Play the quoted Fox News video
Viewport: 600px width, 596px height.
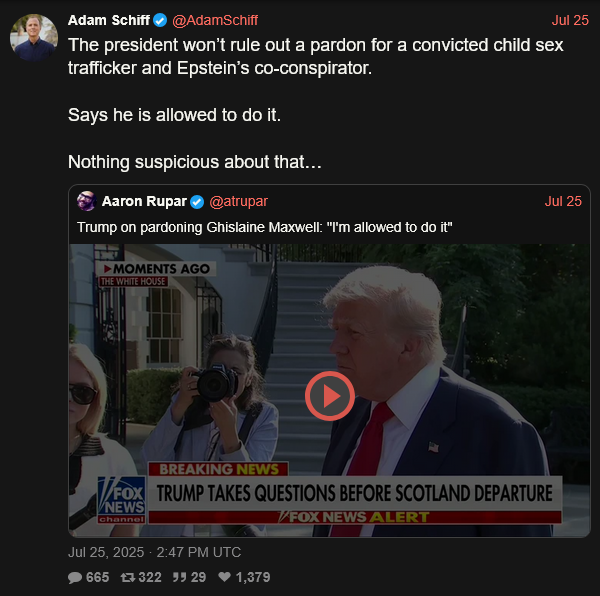329,396
